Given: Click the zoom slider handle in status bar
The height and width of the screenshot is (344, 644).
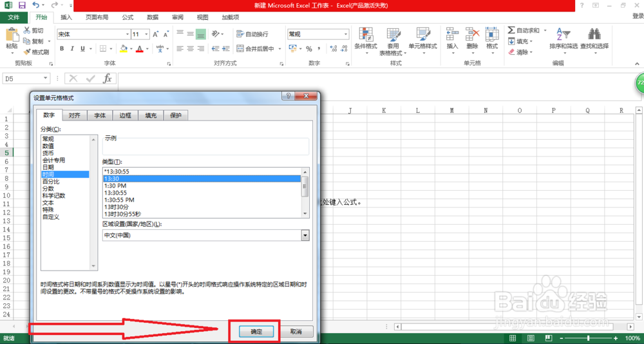Looking at the screenshot, I should 589,338.
